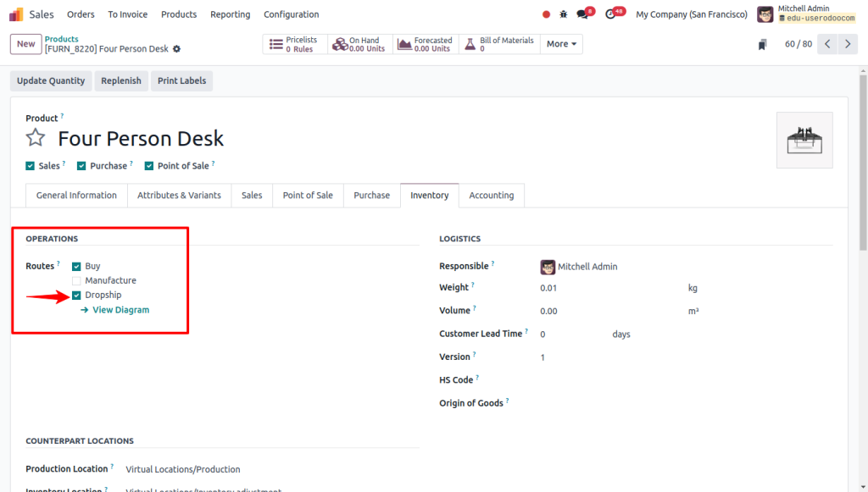Switch to General Information tab
Screen dimensions: 868x492
point(76,195)
